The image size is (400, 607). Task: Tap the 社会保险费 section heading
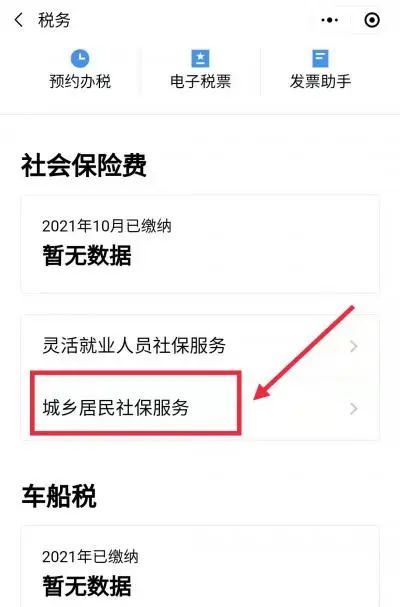point(84,166)
